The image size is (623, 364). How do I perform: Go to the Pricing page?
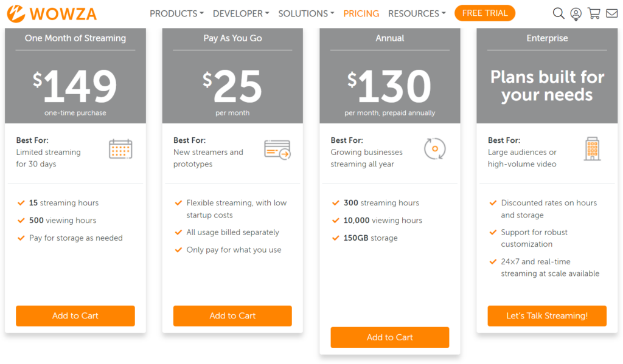click(x=361, y=13)
